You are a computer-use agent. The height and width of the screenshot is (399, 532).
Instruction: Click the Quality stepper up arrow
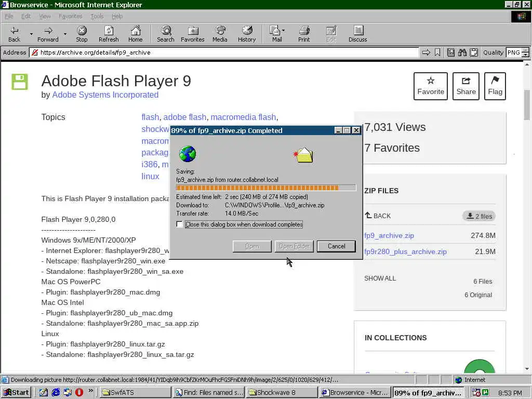(x=526, y=50)
